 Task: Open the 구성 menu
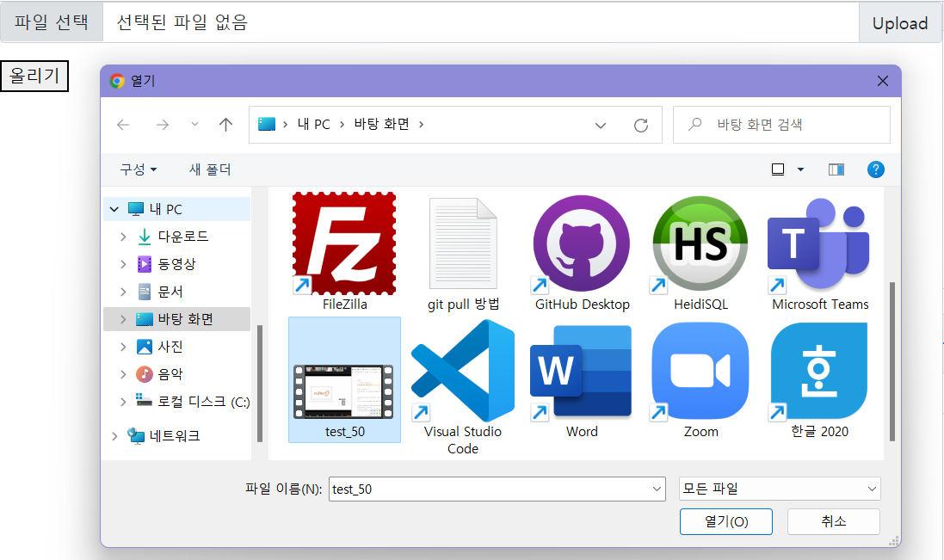[x=138, y=169]
